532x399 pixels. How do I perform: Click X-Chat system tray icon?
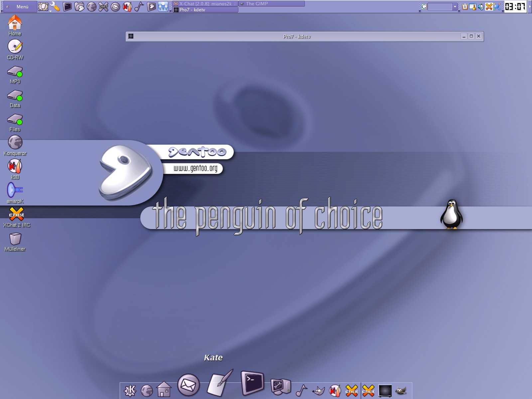(489, 7)
